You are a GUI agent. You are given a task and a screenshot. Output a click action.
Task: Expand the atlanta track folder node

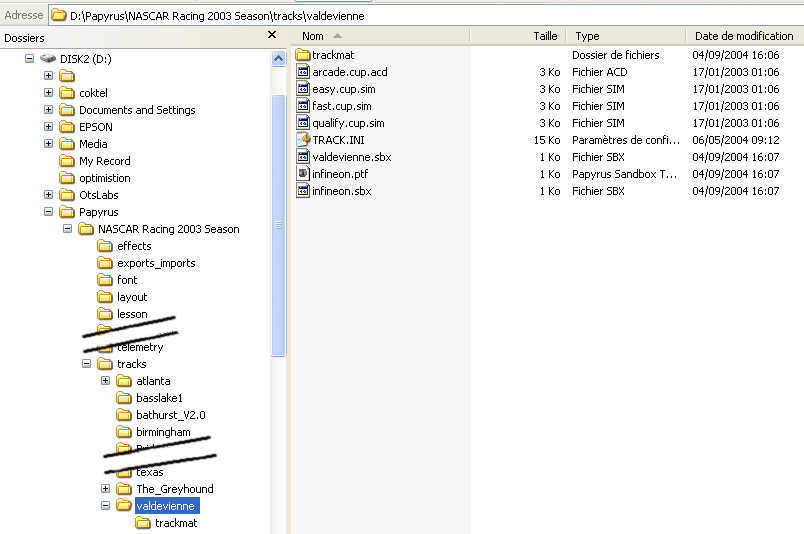[105, 381]
